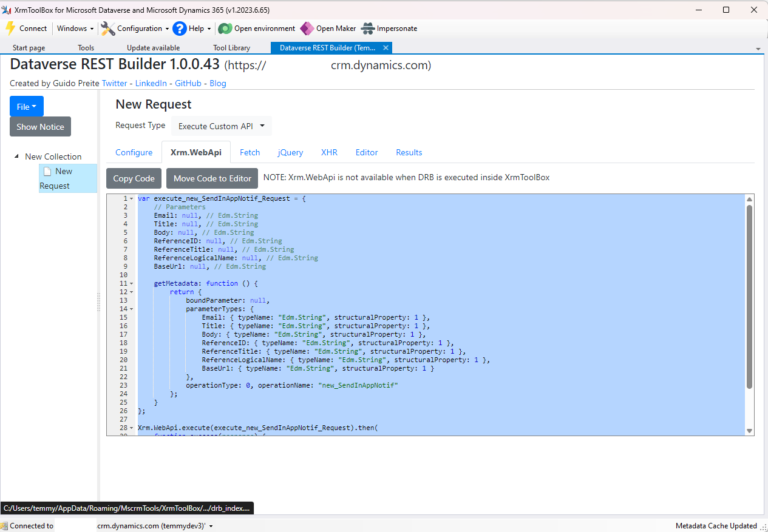Click the code editor scroll up arrow
768x532 pixels.
coord(749,200)
